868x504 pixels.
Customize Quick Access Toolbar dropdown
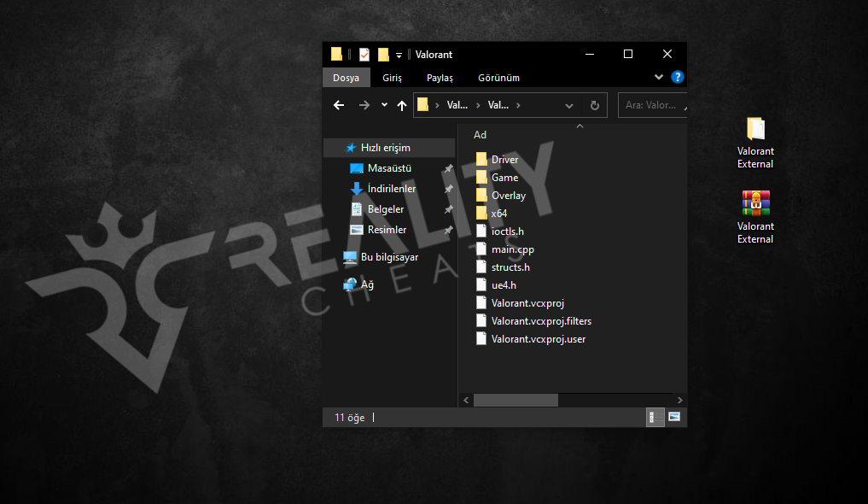(x=399, y=55)
